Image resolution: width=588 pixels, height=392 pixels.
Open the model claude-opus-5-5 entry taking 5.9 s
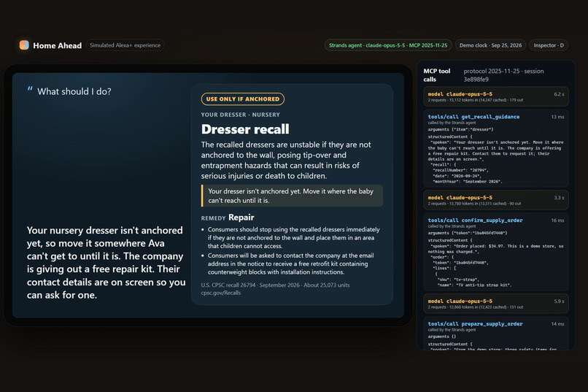click(496, 304)
